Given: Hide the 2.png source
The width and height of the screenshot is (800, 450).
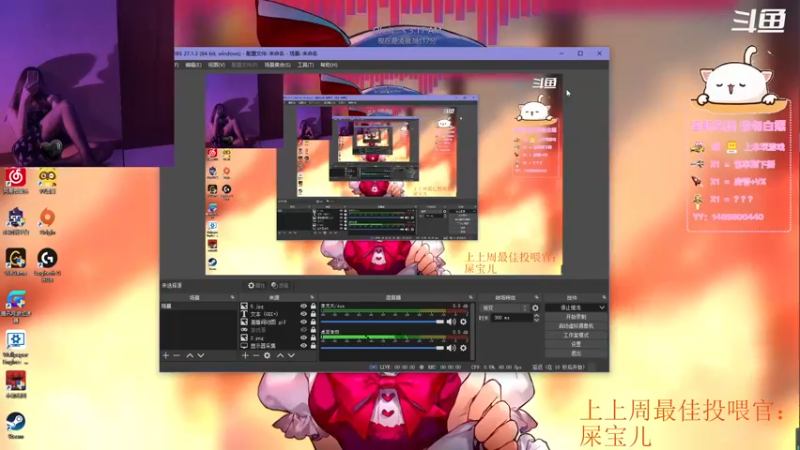Looking at the screenshot, I should pos(304,338).
